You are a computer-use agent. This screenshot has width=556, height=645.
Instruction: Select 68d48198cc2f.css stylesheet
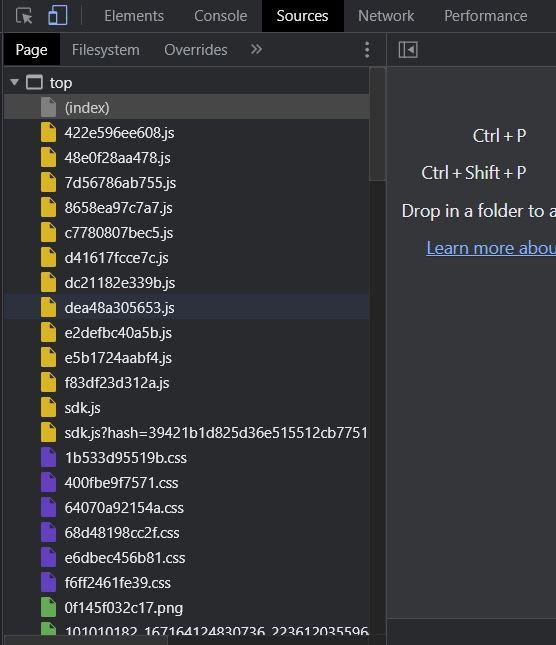[186, 533]
